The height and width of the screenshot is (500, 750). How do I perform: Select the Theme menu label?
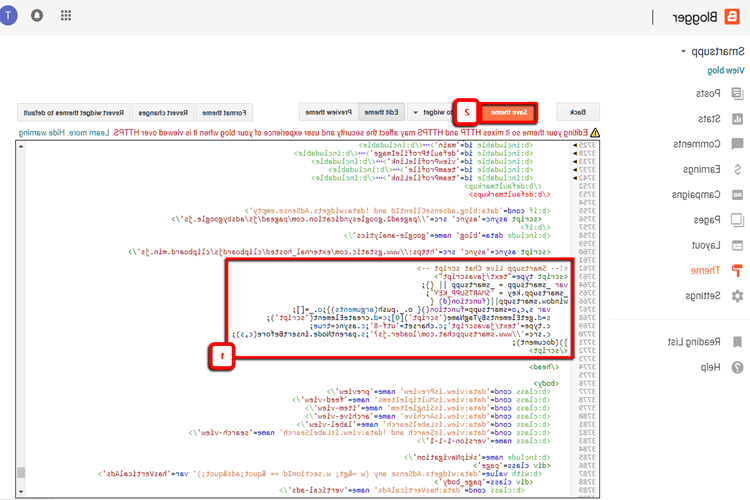[x=705, y=271]
